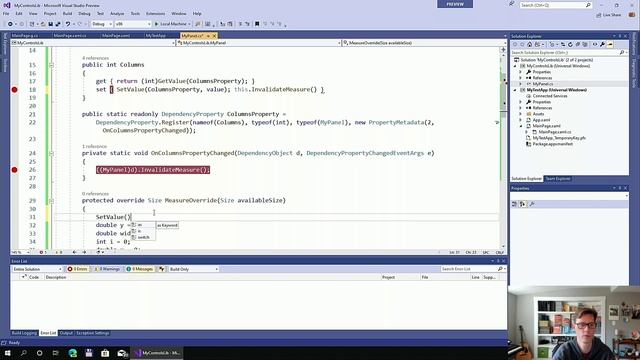
Task: Switch to the Team Explorer tab
Action: click(558, 179)
